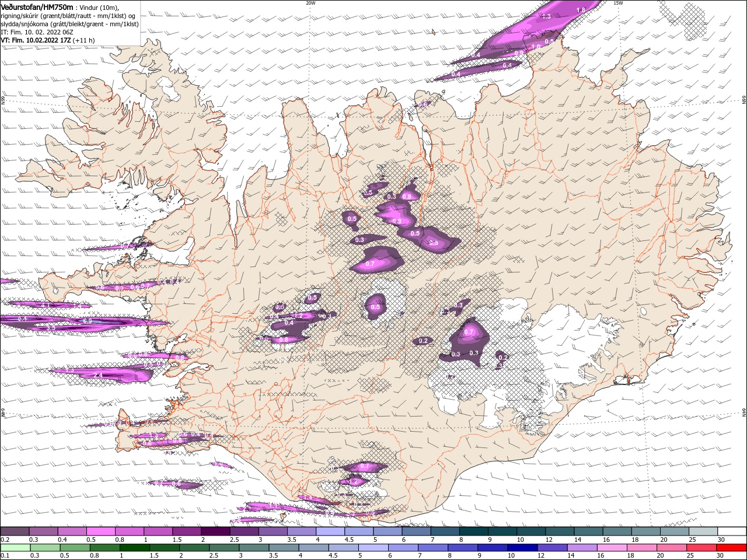Click the 1.8 value in the northern snow band
Image resolution: width=747 pixels, height=560 pixels.
[x=581, y=10]
